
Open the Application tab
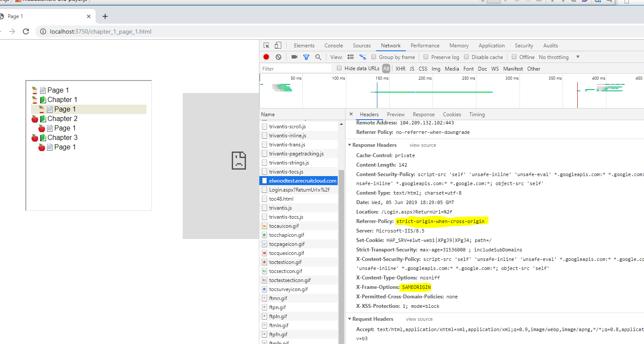[492, 46]
